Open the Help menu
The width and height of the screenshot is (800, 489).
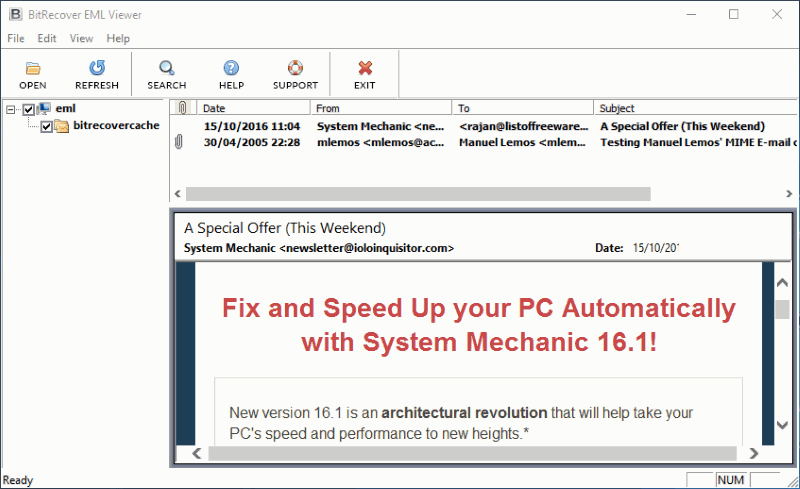(118, 38)
